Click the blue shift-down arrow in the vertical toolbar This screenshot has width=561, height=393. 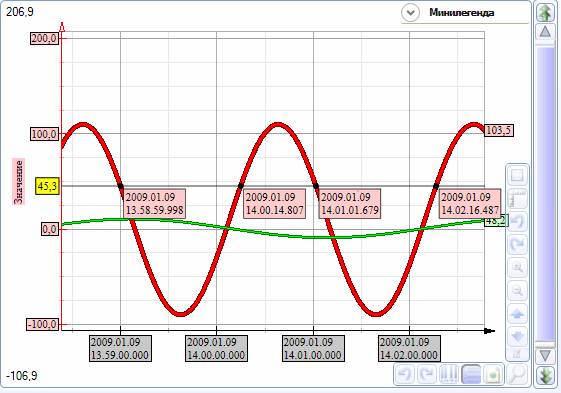(x=517, y=336)
